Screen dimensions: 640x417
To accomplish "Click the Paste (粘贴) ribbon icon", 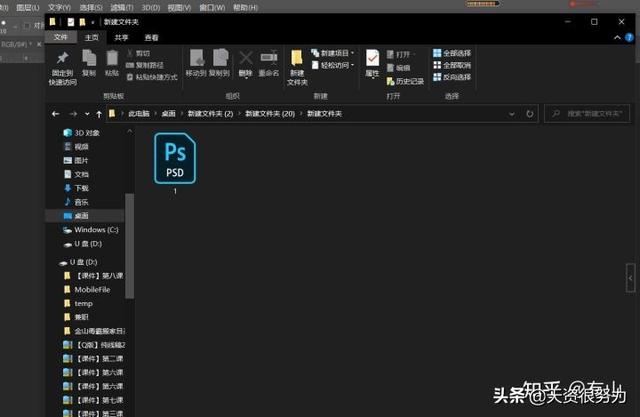I will pyautogui.click(x=112, y=63).
